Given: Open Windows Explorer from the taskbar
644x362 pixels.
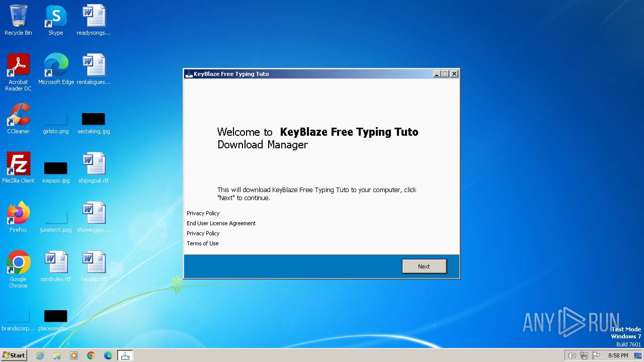Looking at the screenshot, I should pyautogui.click(x=57, y=355).
